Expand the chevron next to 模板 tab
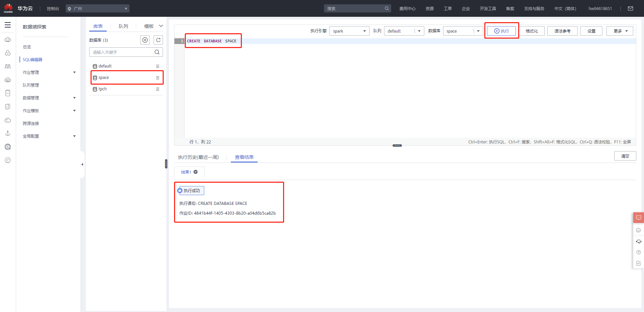Image resolution: width=644 pixels, height=312 pixels. [161, 26]
